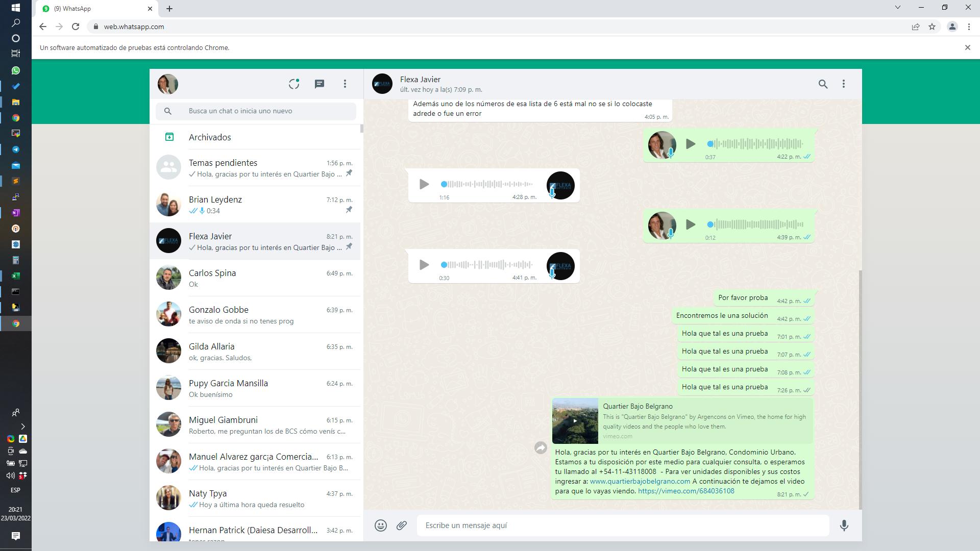Viewport: 980px width, 551px height.
Task: Play the 0:30 voice message
Action: tap(424, 265)
